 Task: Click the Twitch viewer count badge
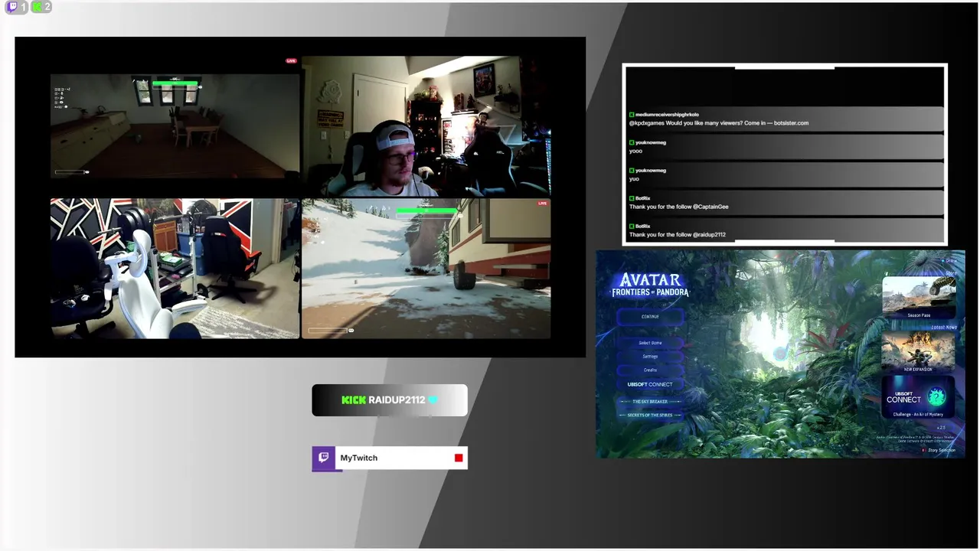tap(17, 7)
